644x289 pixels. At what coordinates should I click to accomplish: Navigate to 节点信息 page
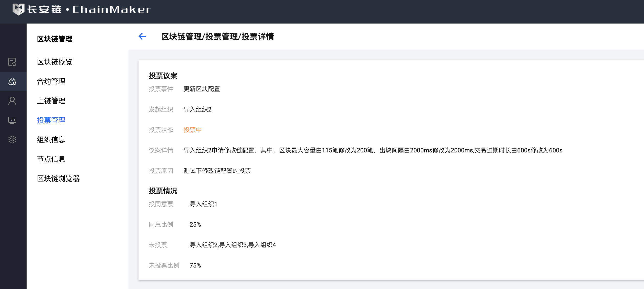51,159
